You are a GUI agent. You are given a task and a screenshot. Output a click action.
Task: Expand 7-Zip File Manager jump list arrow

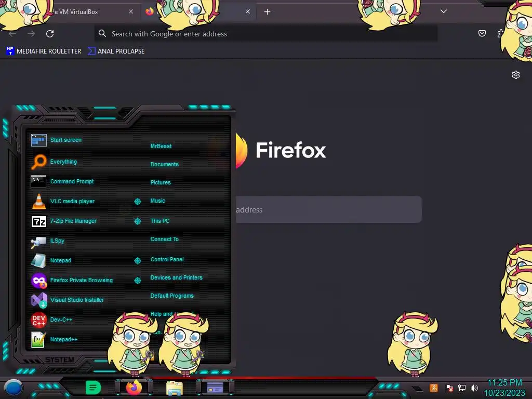pos(138,221)
